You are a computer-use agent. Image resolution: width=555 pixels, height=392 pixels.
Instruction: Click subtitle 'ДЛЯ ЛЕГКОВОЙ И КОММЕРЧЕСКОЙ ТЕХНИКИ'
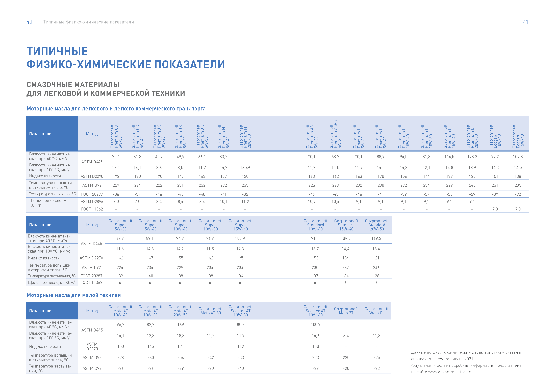tap(106, 94)
